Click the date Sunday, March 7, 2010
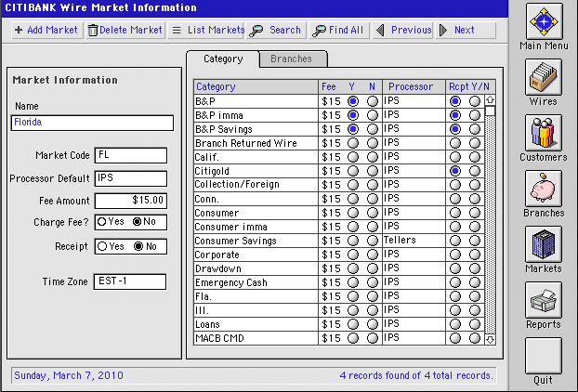Image resolution: width=578 pixels, height=392 pixels. click(x=69, y=375)
